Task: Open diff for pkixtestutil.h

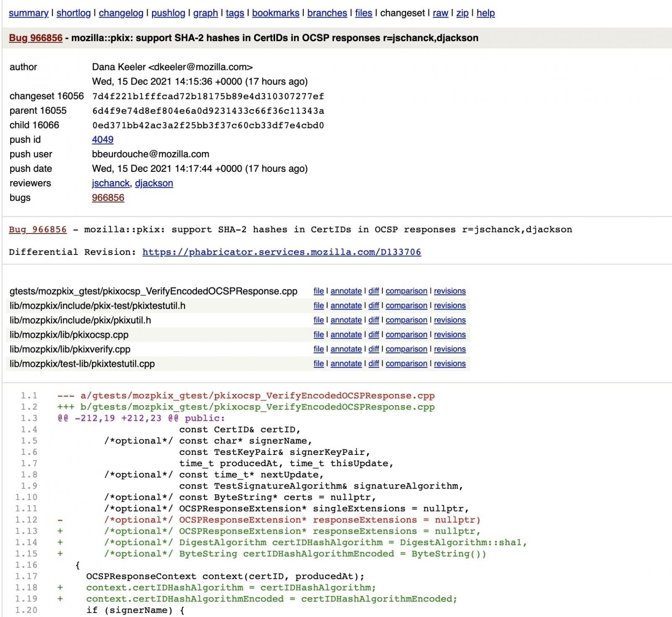Action: (373, 305)
